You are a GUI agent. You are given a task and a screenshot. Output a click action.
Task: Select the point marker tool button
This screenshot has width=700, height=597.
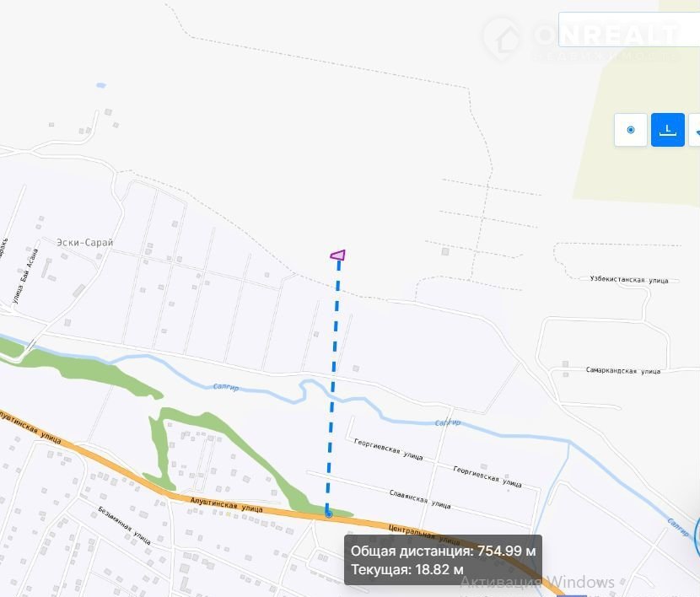(630, 130)
